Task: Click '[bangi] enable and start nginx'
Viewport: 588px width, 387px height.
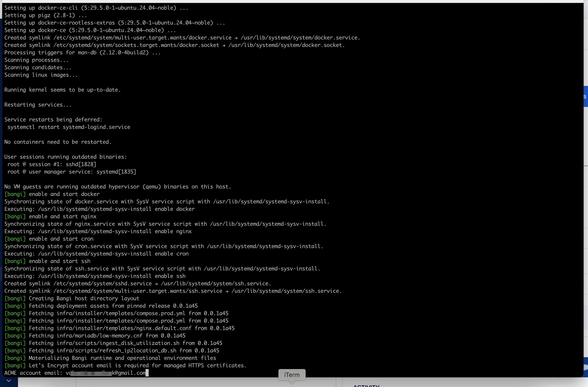Action: (x=50, y=217)
